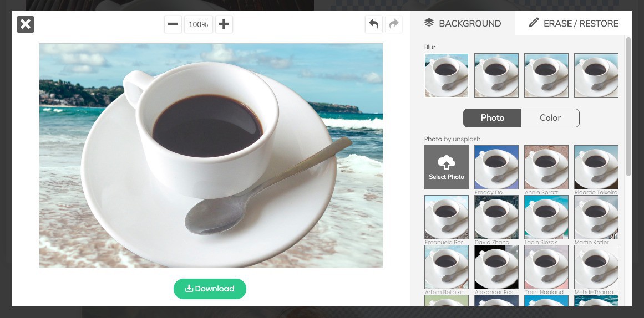Choose the second blur thumbnail
This screenshot has width=644, height=318.
[496, 75]
